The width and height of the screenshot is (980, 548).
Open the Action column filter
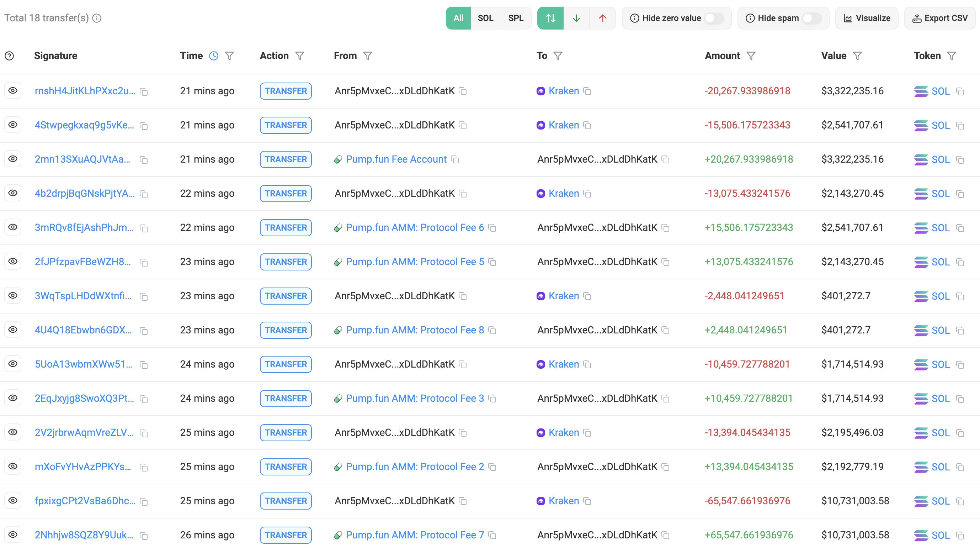pyautogui.click(x=300, y=56)
